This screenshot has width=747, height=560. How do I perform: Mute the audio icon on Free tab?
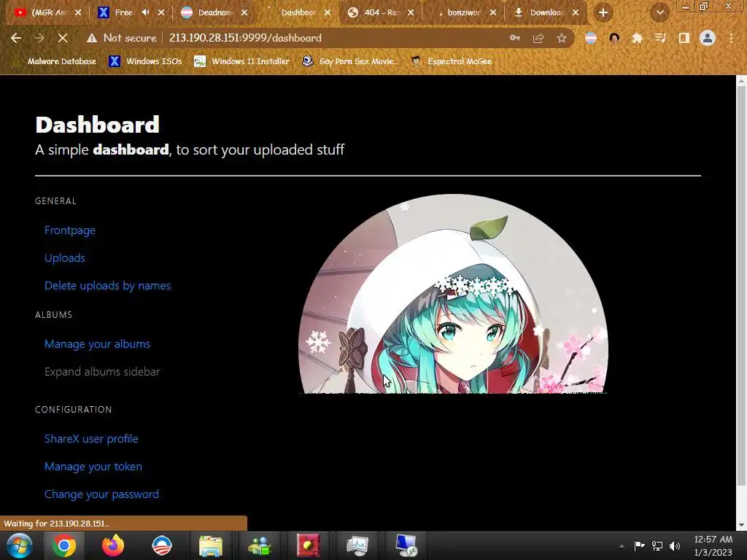point(146,12)
